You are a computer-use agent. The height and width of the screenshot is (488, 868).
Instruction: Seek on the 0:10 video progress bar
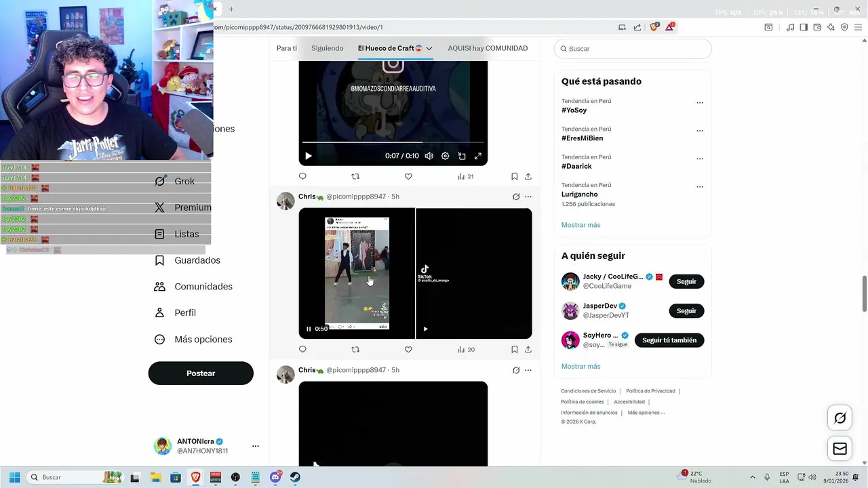click(393, 142)
